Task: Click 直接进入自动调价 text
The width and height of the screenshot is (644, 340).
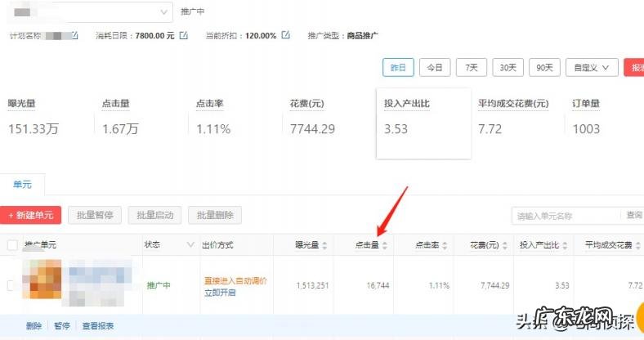Action: (x=235, y=281)
